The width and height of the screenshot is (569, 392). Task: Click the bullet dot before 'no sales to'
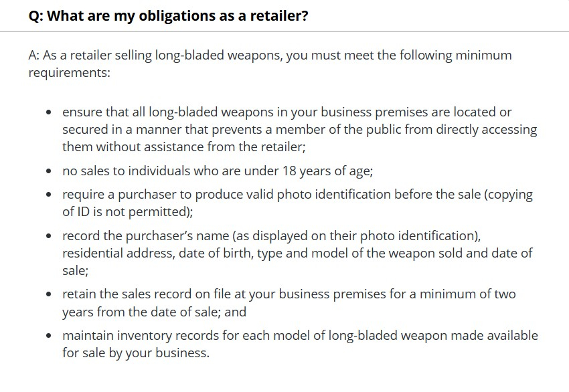50,171
